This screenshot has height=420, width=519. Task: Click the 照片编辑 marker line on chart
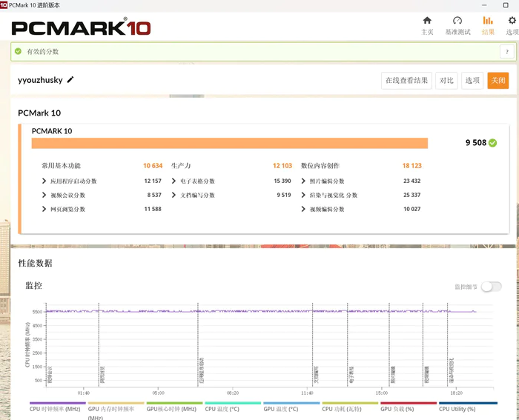click(x=389, y=344)
